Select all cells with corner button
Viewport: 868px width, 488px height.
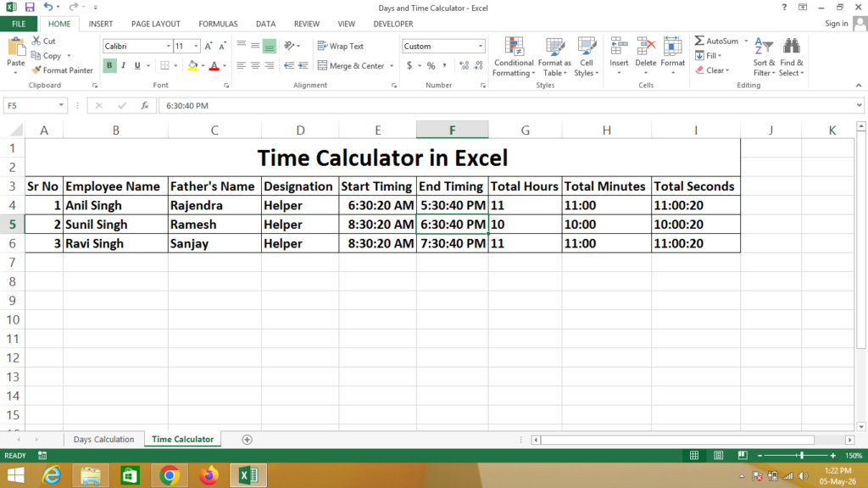coord(16,130)
